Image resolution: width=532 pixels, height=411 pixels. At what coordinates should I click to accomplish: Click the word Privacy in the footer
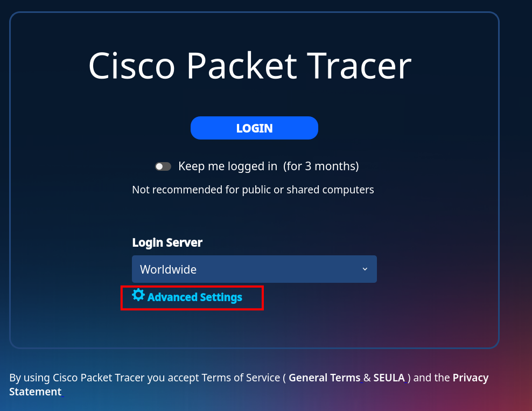(x=471, y=378)
